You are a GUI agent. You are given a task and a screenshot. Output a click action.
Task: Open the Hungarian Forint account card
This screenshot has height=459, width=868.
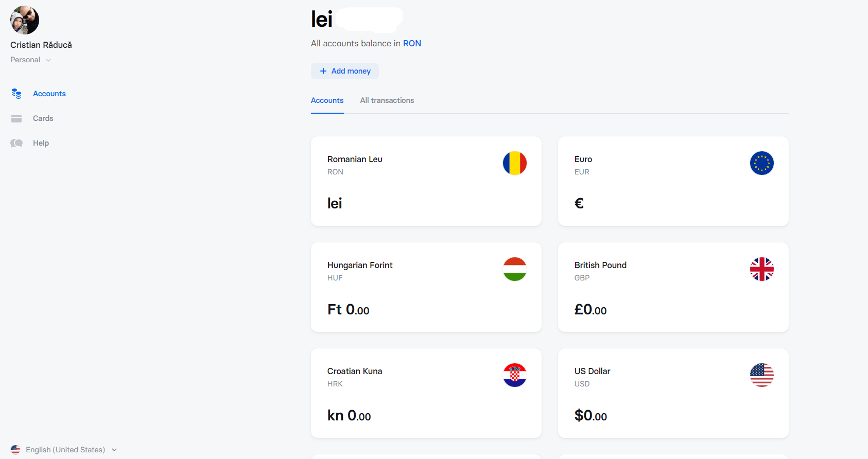pos(426,287)
